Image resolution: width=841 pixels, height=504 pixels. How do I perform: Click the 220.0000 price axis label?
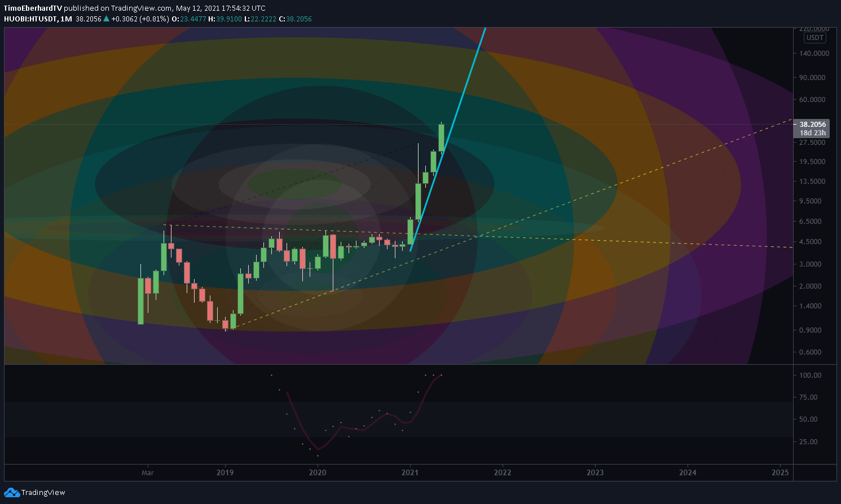[x=814, y=29]
